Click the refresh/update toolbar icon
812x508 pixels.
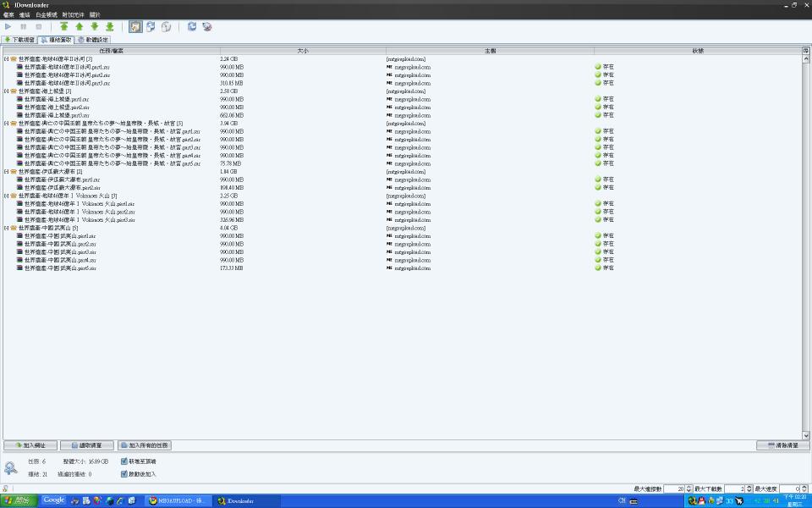191,26
